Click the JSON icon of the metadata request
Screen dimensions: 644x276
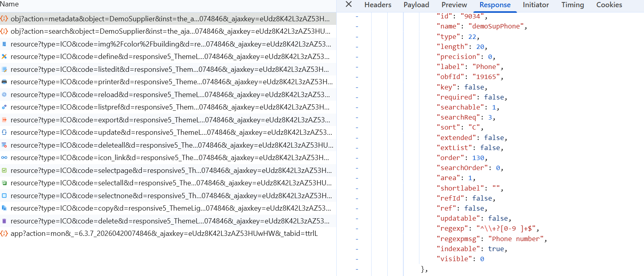4,19
